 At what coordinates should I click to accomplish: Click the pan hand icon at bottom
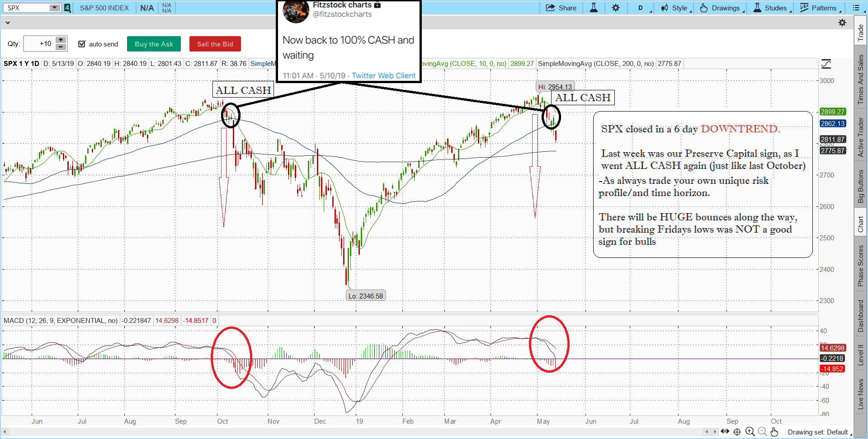(774, 432)
